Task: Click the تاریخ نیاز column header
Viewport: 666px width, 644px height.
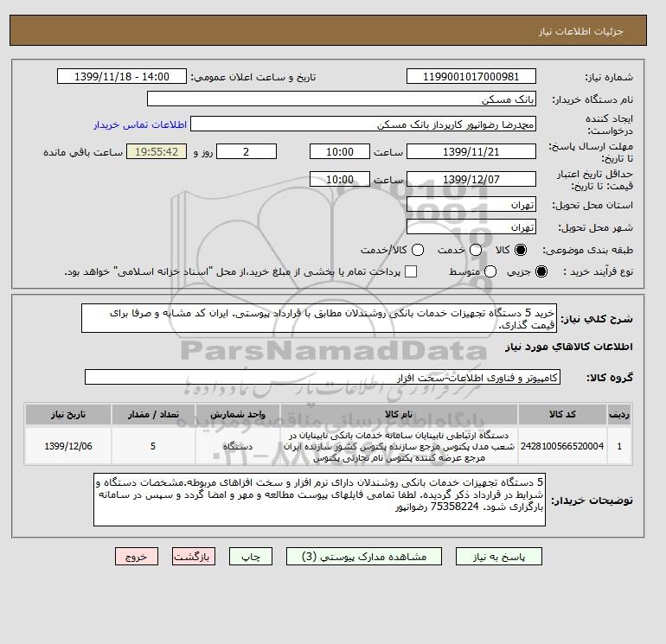Action: [x=68, y=414]
